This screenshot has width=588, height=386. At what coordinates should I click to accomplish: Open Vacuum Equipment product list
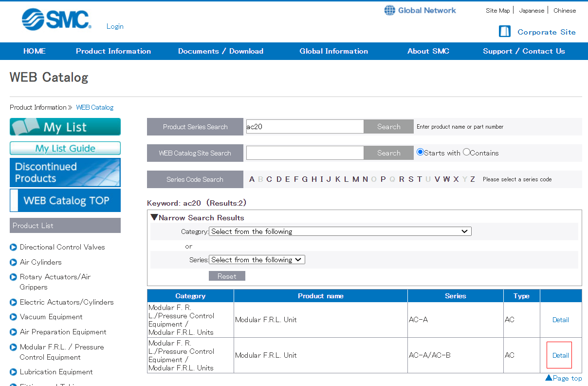pos(51,317)
